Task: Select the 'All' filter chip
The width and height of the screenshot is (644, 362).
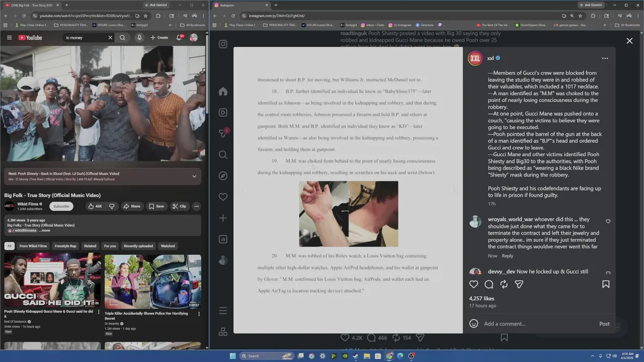Action: [9, 246]
